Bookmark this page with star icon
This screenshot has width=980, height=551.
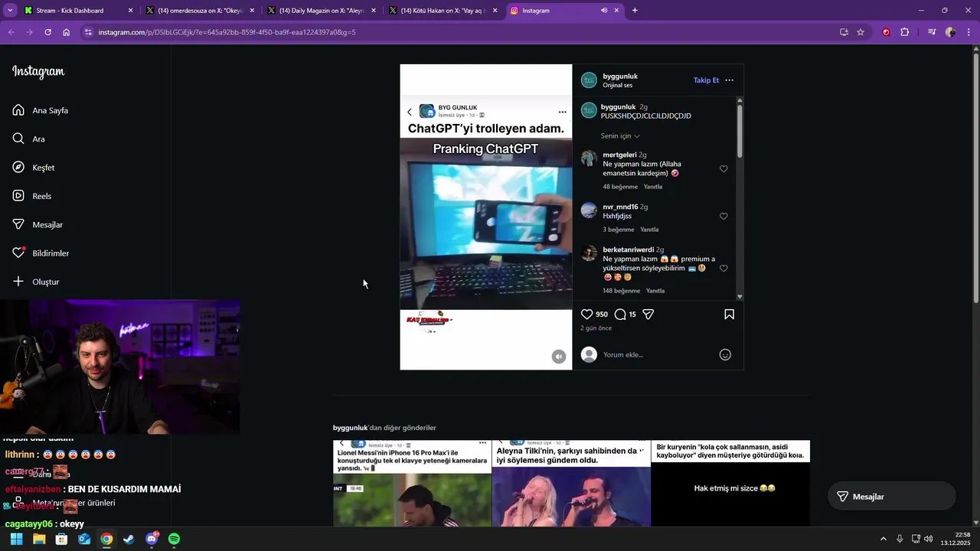click(861, 32)
